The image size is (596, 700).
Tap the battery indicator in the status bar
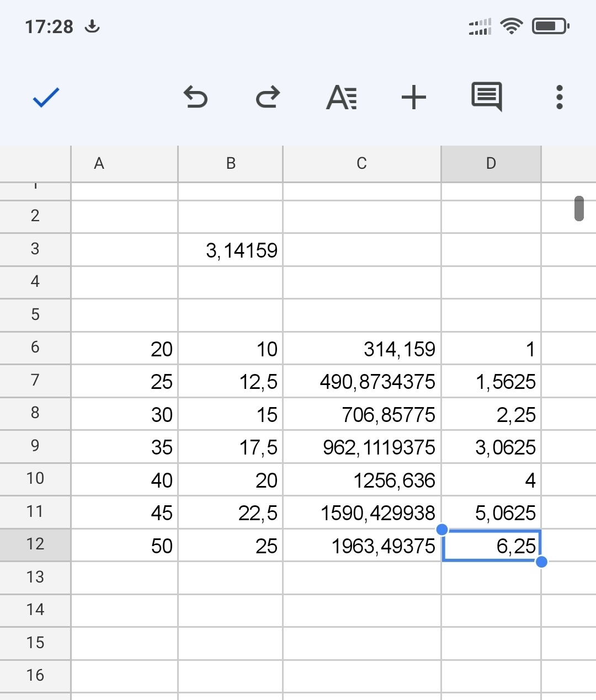550,26
